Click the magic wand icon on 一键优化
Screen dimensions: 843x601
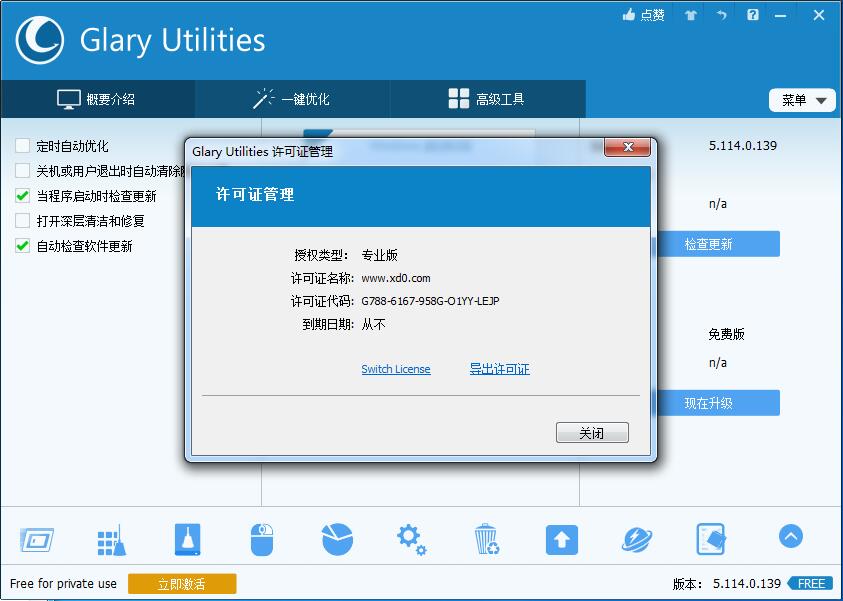(263, 98)
